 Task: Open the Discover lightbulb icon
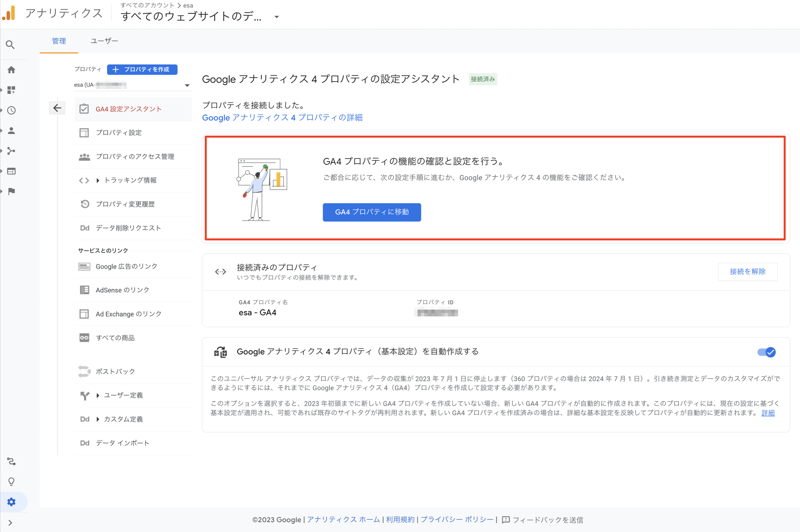(x=11, y=481)
